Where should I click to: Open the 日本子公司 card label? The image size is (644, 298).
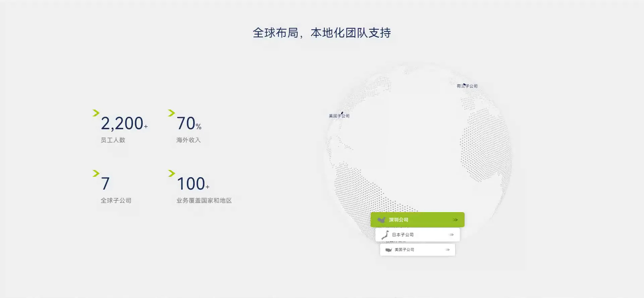403,235
